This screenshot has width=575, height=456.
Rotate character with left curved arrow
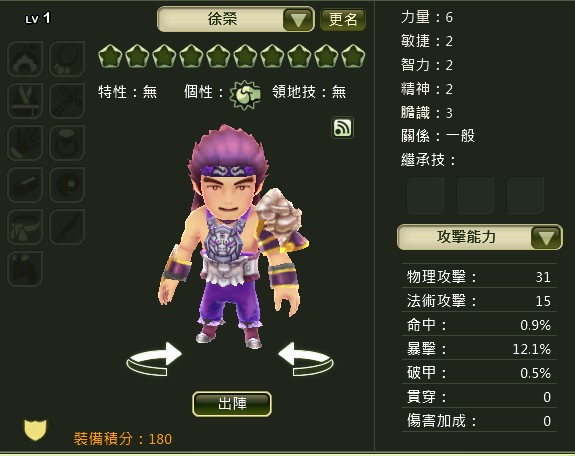pyautogui.click(x=154, y=359)
